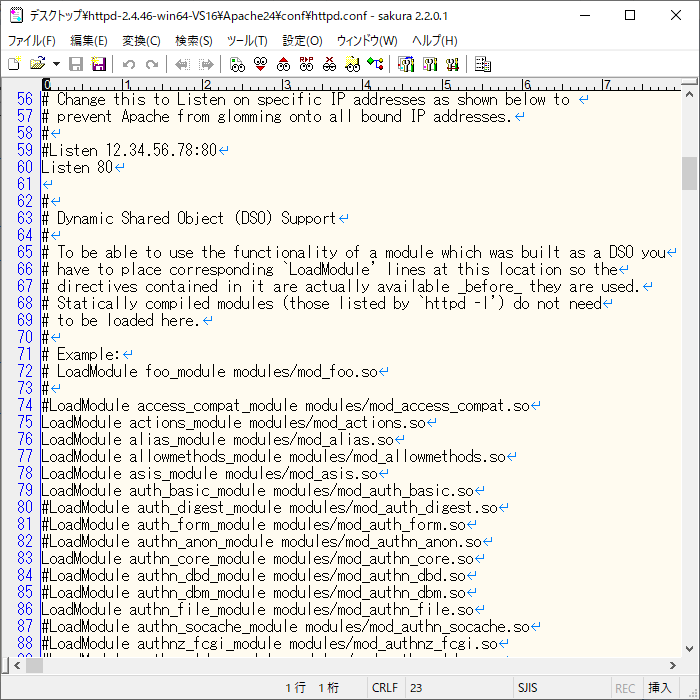
Task: Click the Find Next down-arrow icon
Action: click(x=260, y=64)
